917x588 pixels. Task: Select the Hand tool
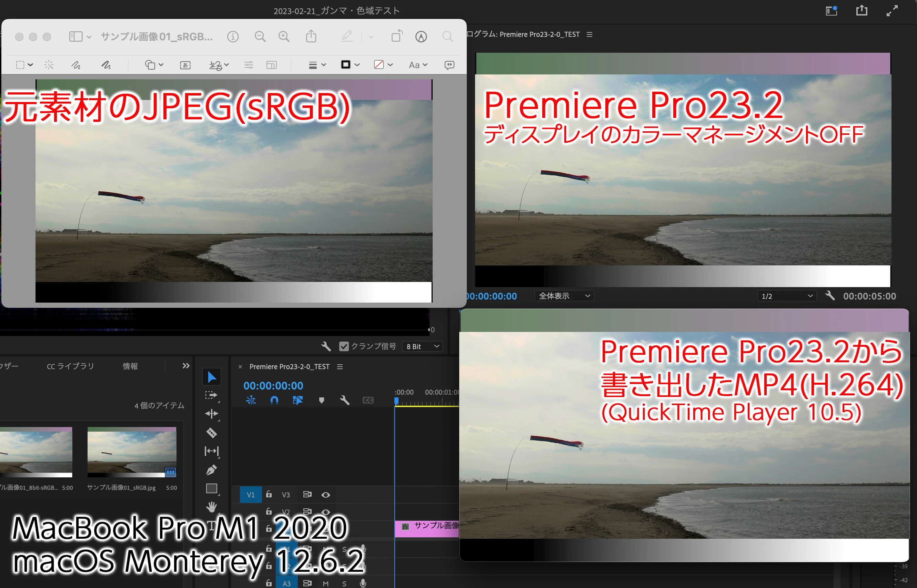click(x=212, y=507)
